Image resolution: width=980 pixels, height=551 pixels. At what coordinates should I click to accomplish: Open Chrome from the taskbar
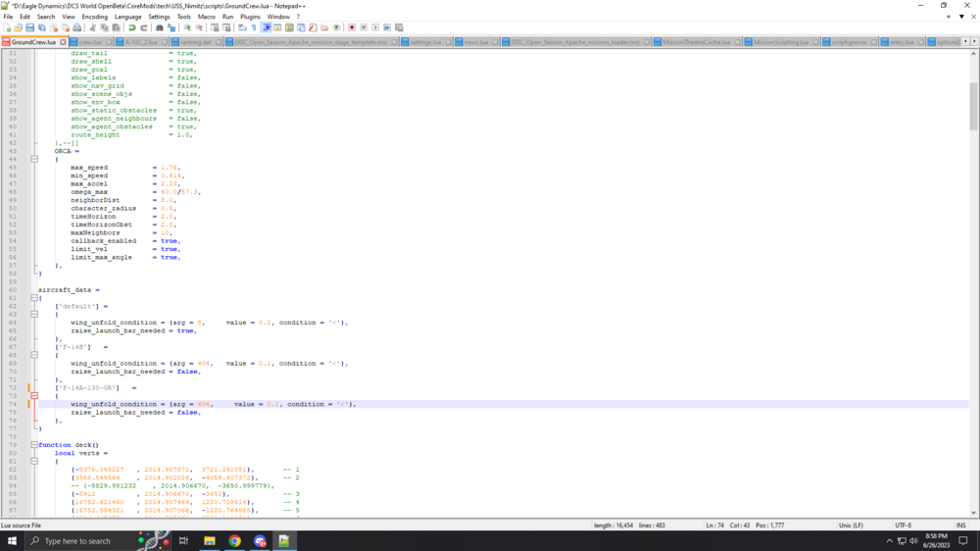[234, 541]
